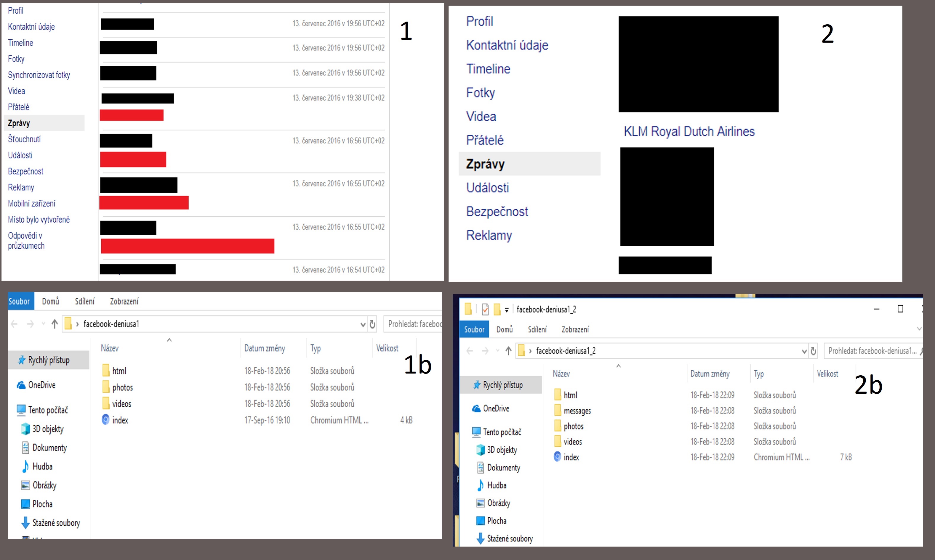Click Synchronizovat fotky link in left sidebar
Screen dimensions: 935x560
39,75
